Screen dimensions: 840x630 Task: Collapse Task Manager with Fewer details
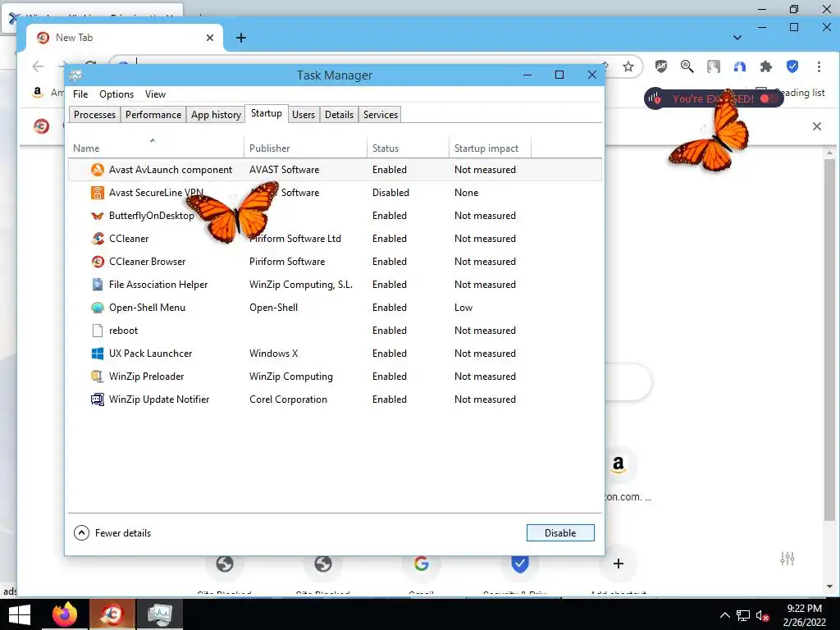(x=112, y=533)
